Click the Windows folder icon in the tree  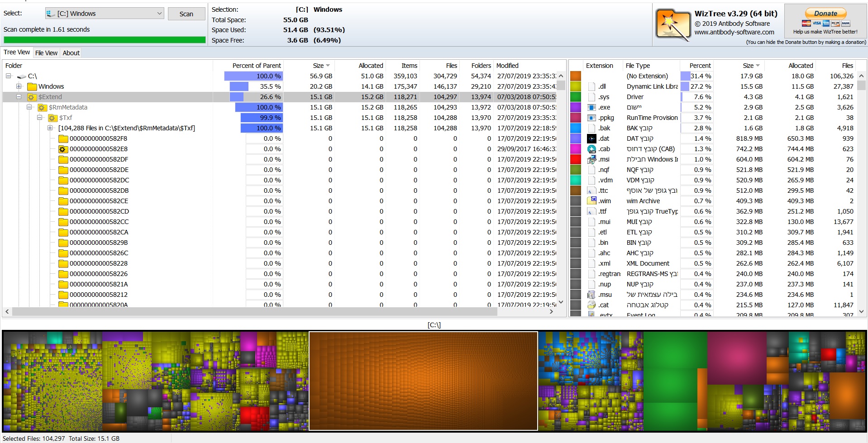pyautogui.click(x=32, y=86)
